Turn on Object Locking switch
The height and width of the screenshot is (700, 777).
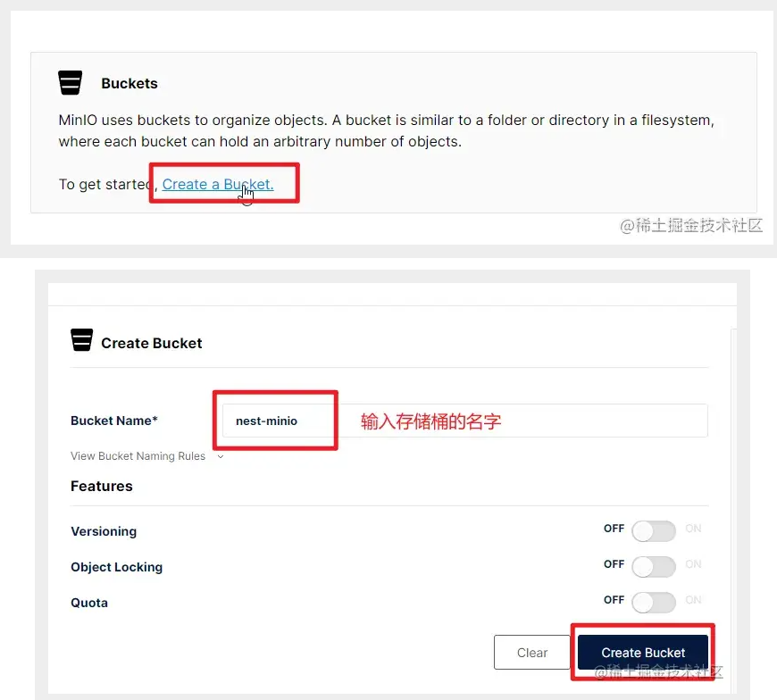(654, 567)
